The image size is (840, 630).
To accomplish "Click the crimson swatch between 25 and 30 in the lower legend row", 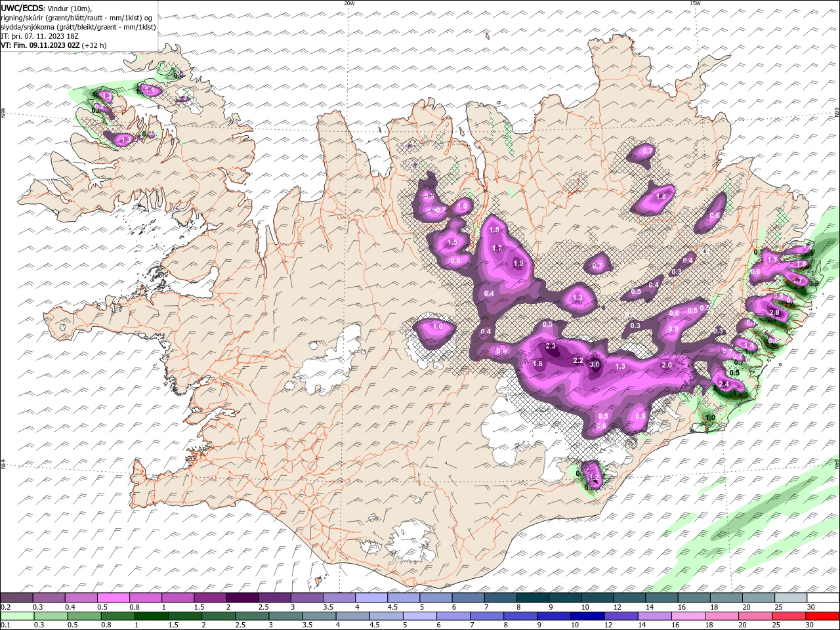I will [x=790, y=616].
